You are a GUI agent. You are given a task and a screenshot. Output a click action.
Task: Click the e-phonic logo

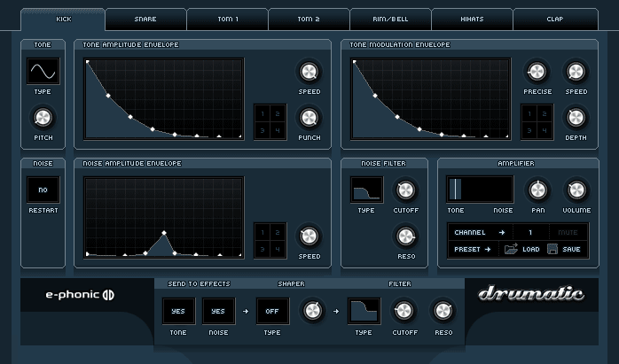click(80, 295)
